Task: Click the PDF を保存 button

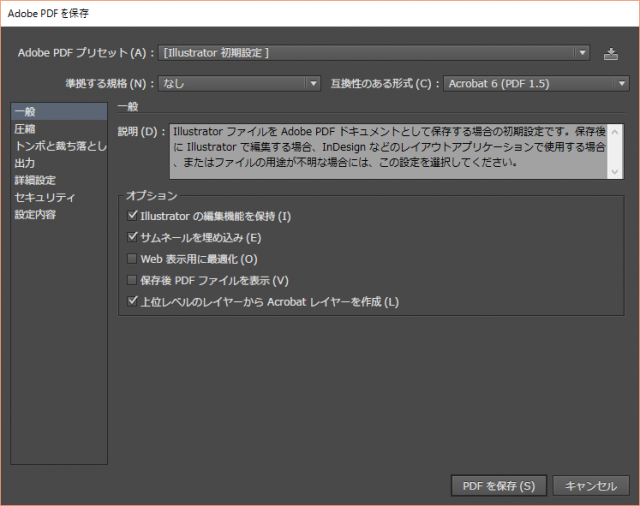Action: point(498,485)
